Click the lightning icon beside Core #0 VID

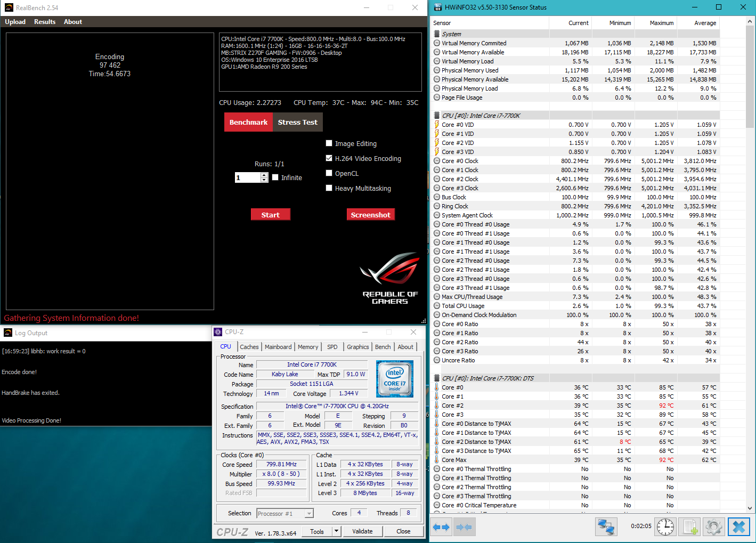coord(437,125)
